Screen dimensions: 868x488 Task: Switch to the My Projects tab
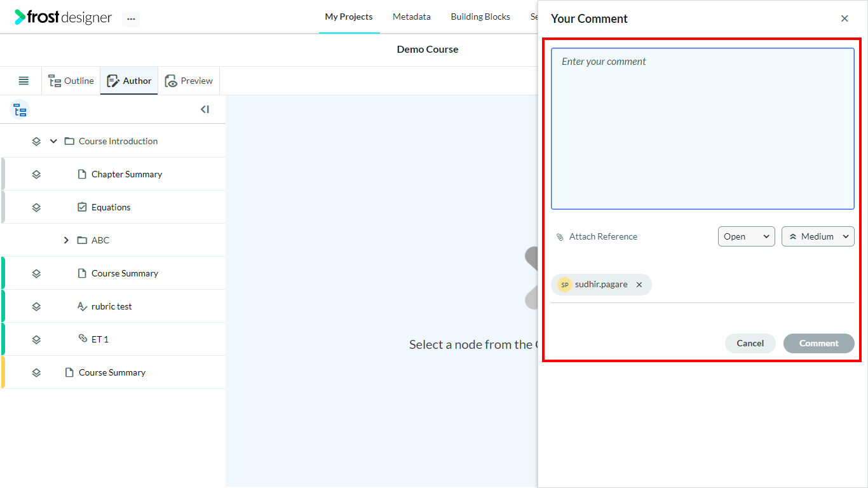point(349,17)
